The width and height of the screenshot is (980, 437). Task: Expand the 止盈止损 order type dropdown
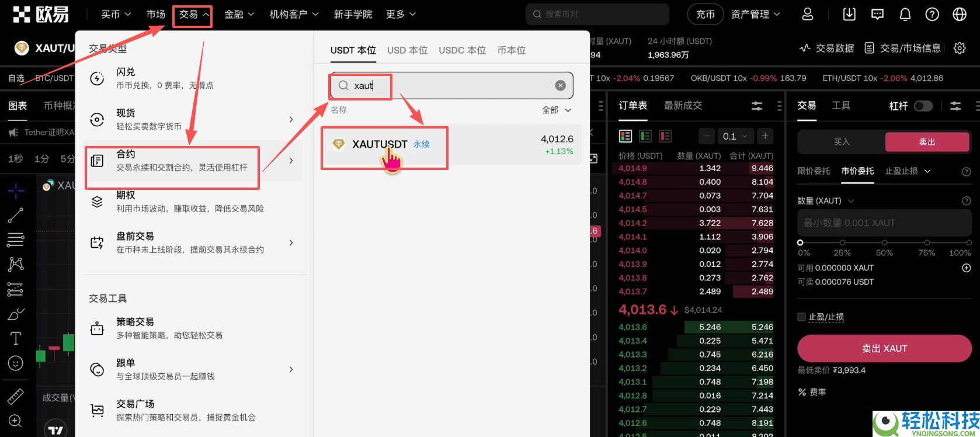click(x=908, y=171)
